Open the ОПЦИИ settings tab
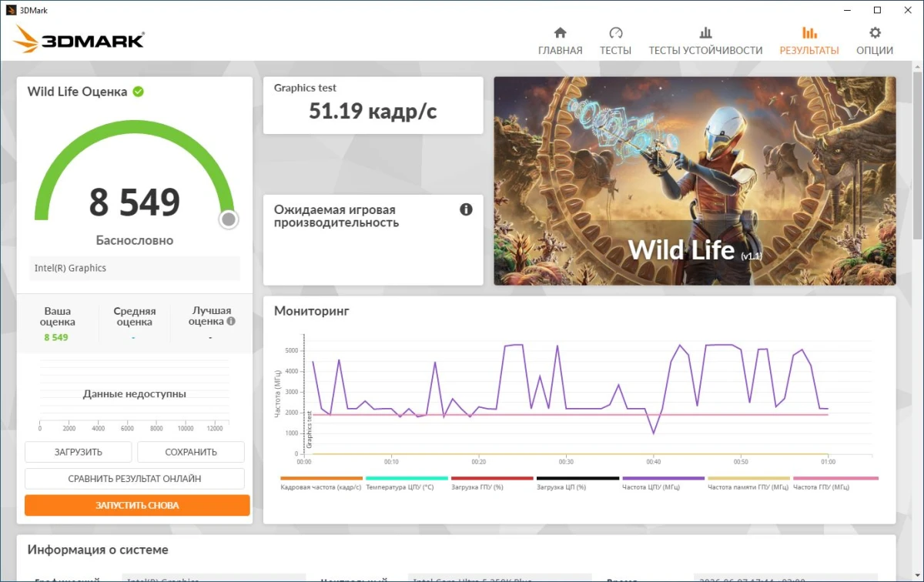The width and height of the screenshot is (924, 582). click(x=875, y=42)
